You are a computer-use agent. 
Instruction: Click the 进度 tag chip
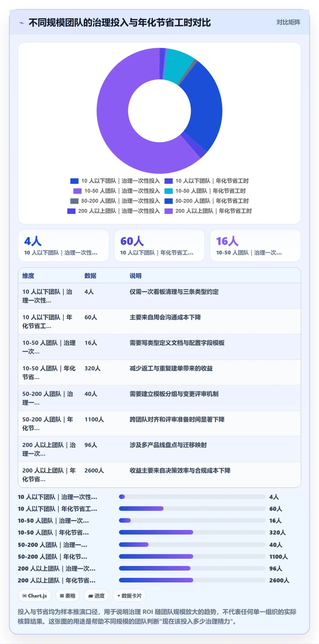(96, 595)
